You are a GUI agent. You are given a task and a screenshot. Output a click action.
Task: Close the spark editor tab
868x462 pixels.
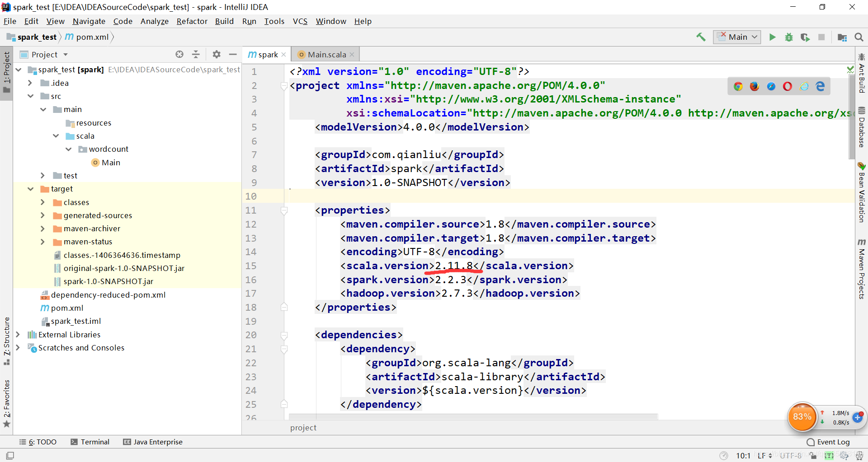click(283, 54)
